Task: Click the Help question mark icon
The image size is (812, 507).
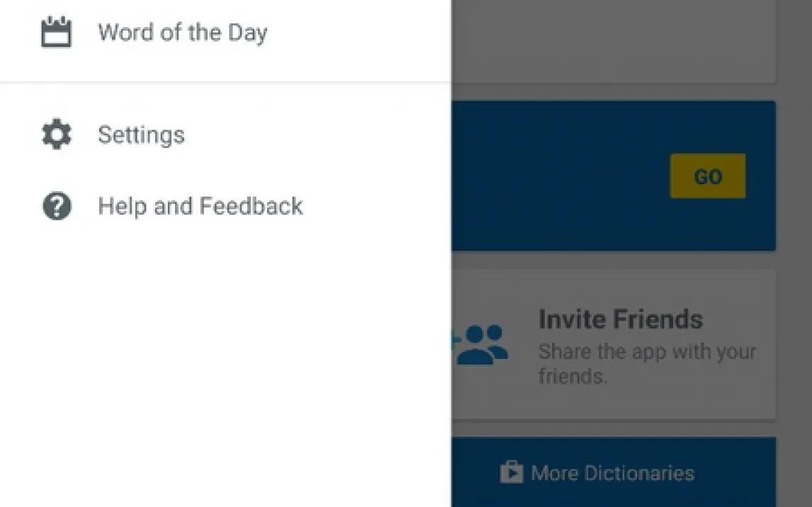Action: point(57,206)
